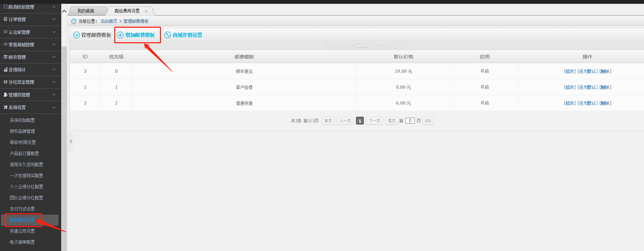Click the 零售商城管理 sidebar icon
The height and width of the screenshot is (251, 644).
(6, 44)
